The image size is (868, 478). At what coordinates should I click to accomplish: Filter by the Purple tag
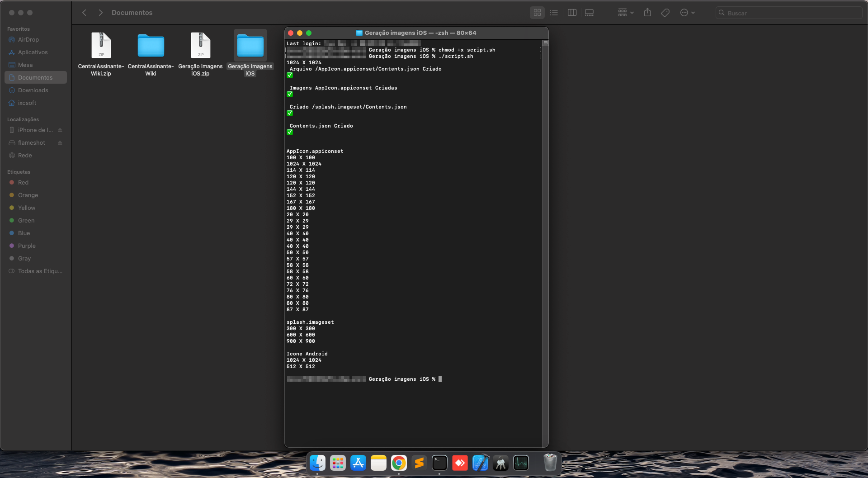pyautogui.click(x=36, y=246)
